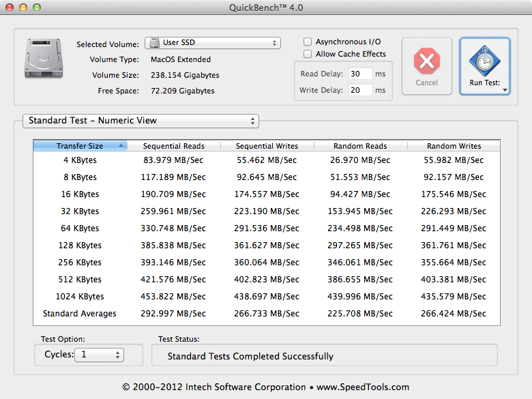Open the Selected Volume dropdown
This screenshot has height=399, width=532.
(213, 43)
